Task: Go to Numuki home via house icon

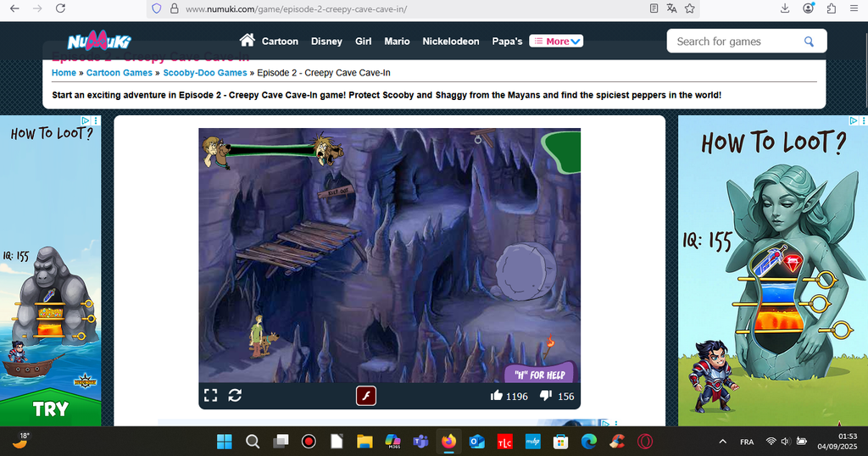Action: 247,40
